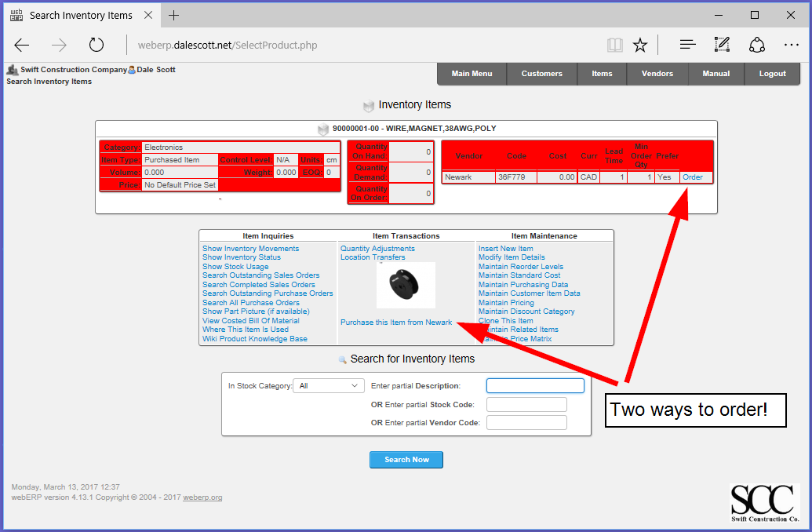The width and height of the screenshot is (812, 532).
Task: Click the browser forward arrow
Action: click(59, 45)
